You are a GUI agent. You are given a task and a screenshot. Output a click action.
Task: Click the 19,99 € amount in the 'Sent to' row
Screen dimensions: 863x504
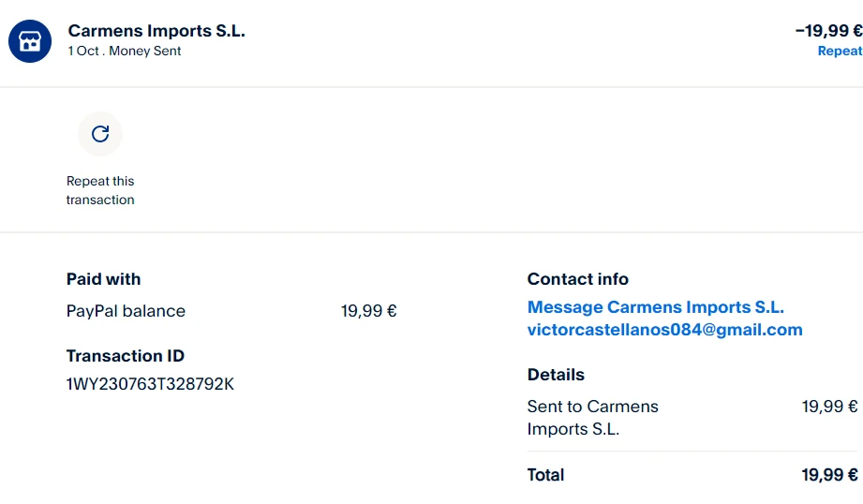pos(829,407)
